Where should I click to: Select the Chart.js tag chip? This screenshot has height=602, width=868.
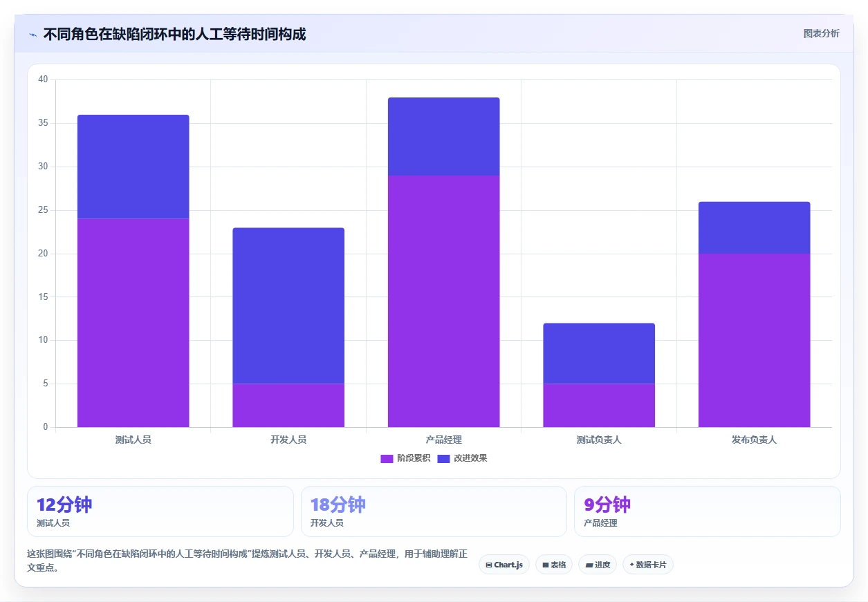coord(504,565)
